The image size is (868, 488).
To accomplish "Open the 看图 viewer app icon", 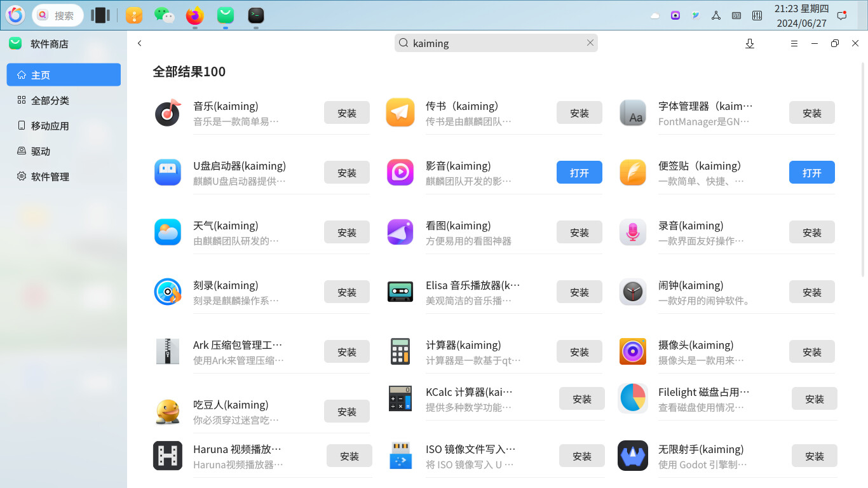I will point(400,233).
